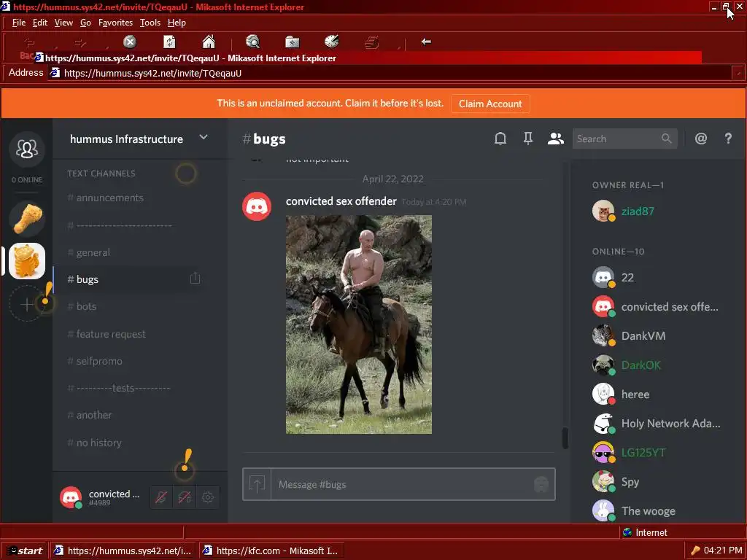
Task: Click the Print toolbar icon
Action: tap(371, 42)
